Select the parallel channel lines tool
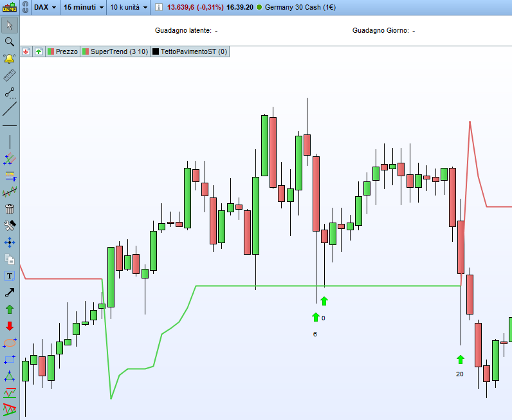 (10, 159)
